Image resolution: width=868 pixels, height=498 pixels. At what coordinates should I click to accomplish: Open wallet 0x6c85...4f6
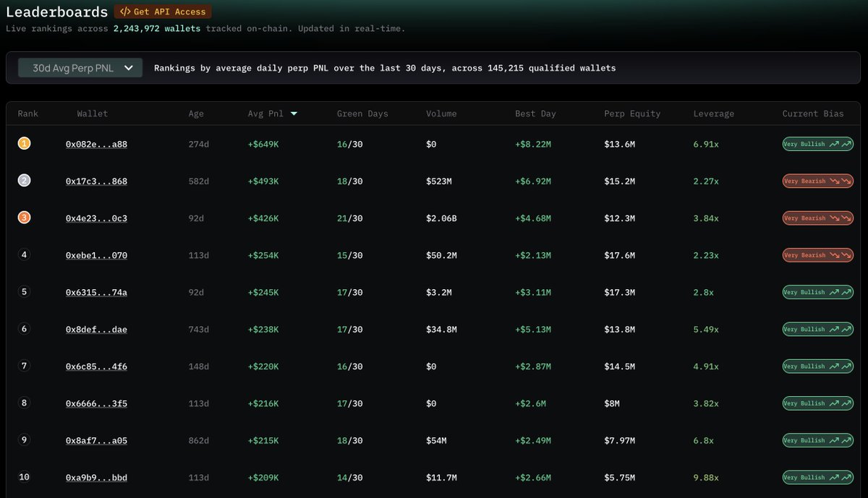(96, 366)
